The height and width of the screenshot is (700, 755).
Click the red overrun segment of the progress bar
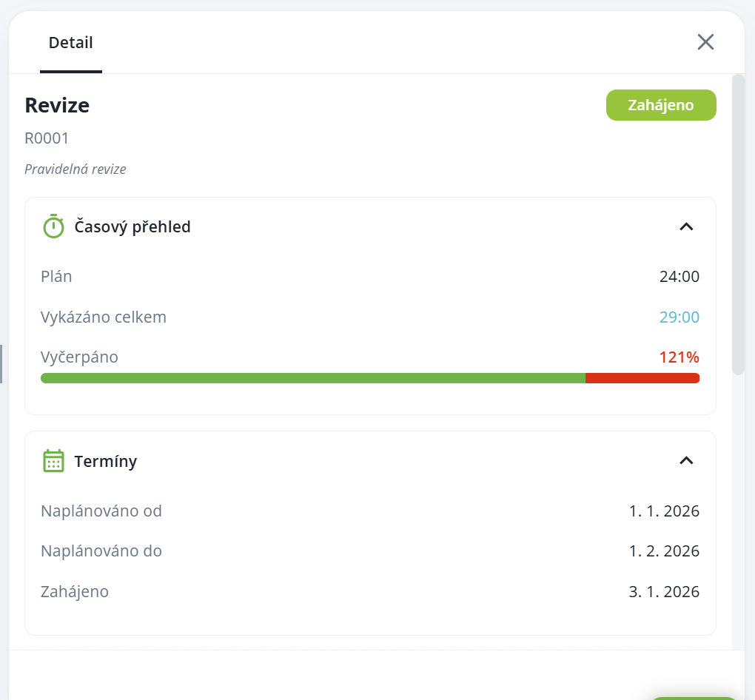pos(642,378)
